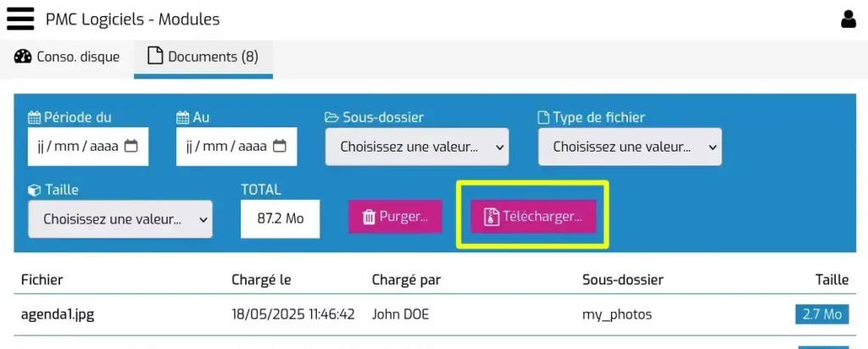
Task: Click the TOTAL 87.2 Mo field
Action: pyautogui.click(x=280, y=219)
